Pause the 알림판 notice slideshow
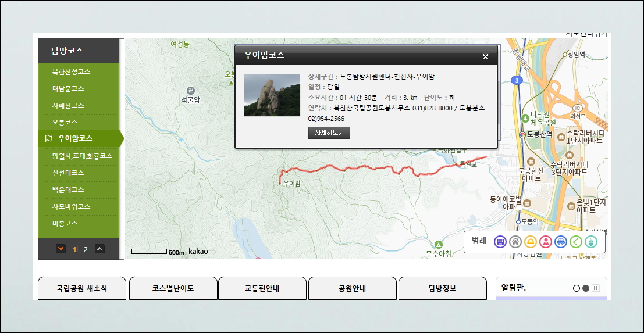This screenshot has height=333, width=644. coord(596,288)
